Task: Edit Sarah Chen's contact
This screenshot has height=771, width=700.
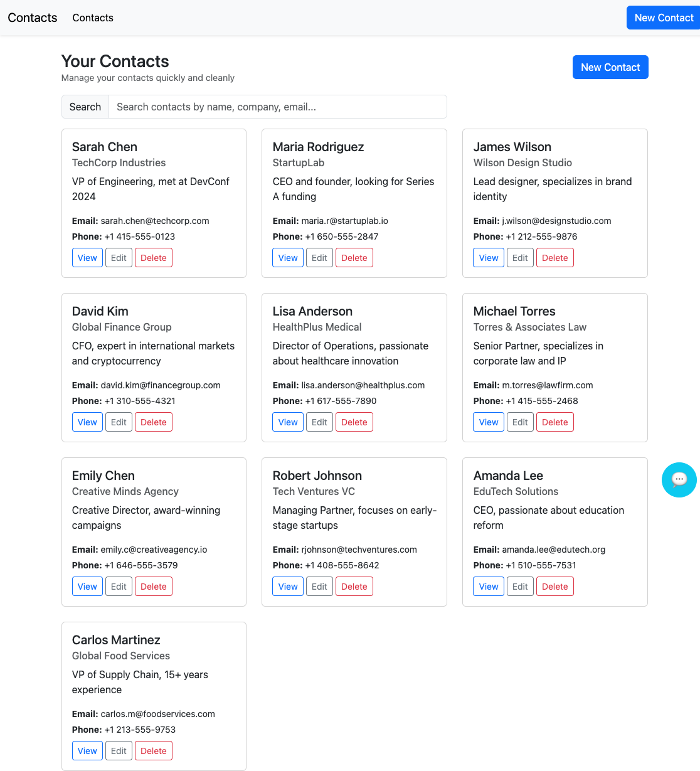Action: coord(119,258)
